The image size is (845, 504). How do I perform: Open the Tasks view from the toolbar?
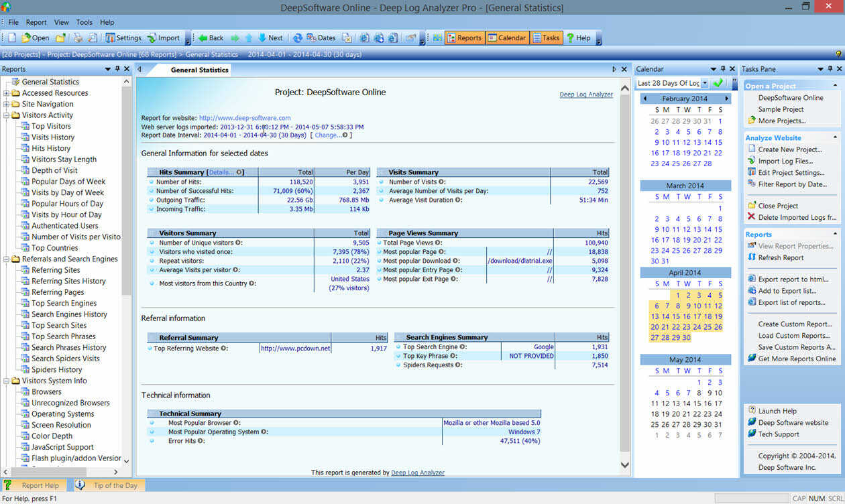547,38
